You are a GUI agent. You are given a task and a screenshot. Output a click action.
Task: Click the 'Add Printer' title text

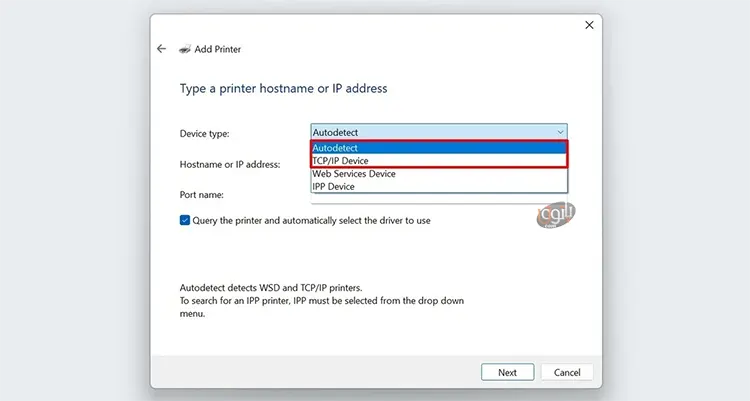click(218, 49)
